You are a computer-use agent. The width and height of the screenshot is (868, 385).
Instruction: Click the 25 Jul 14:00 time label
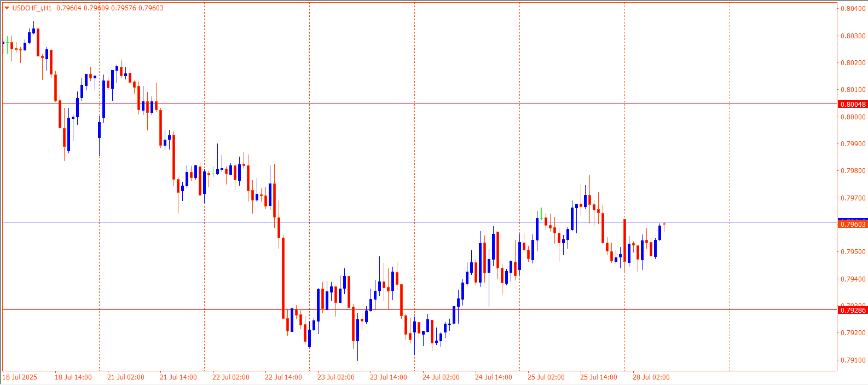pyautogui.click(x=598, y=377)
